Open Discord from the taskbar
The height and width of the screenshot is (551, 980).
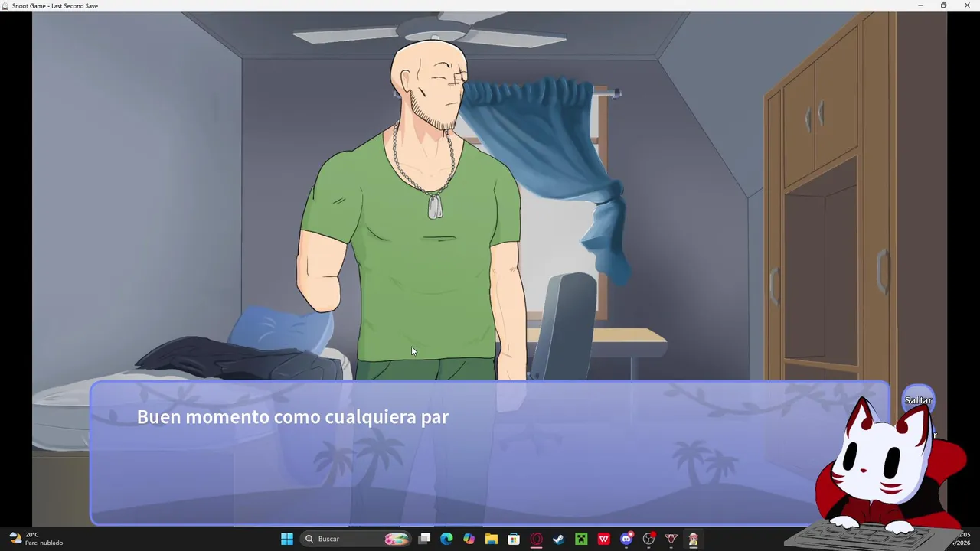626,539
